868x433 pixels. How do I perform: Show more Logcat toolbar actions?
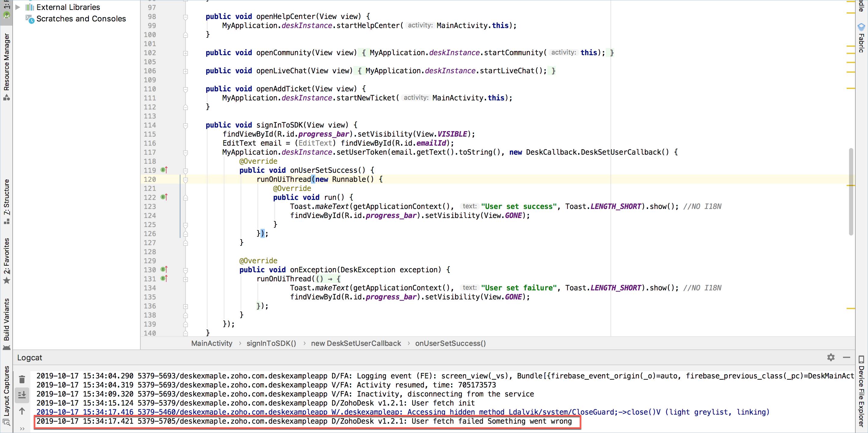click(x=22, y=428)
